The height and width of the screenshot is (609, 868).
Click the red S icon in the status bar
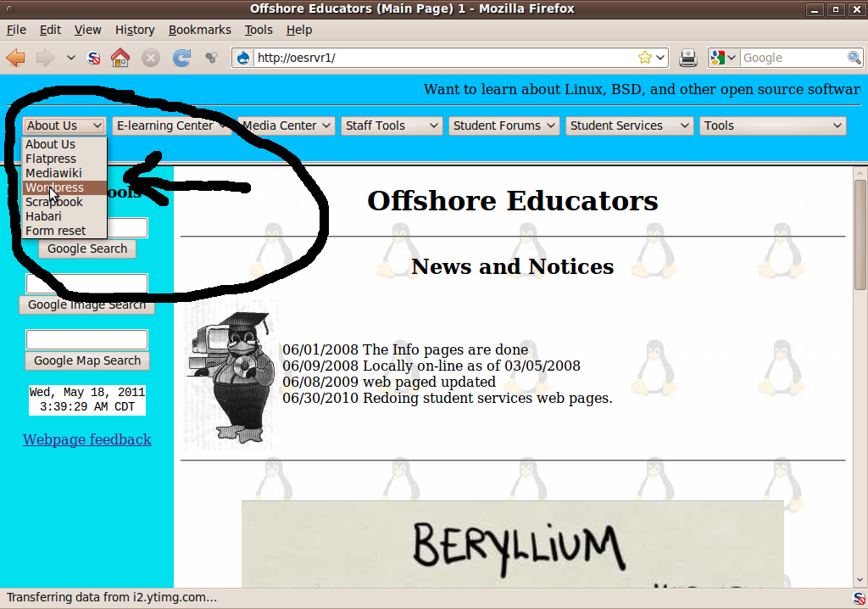[859, 597]
